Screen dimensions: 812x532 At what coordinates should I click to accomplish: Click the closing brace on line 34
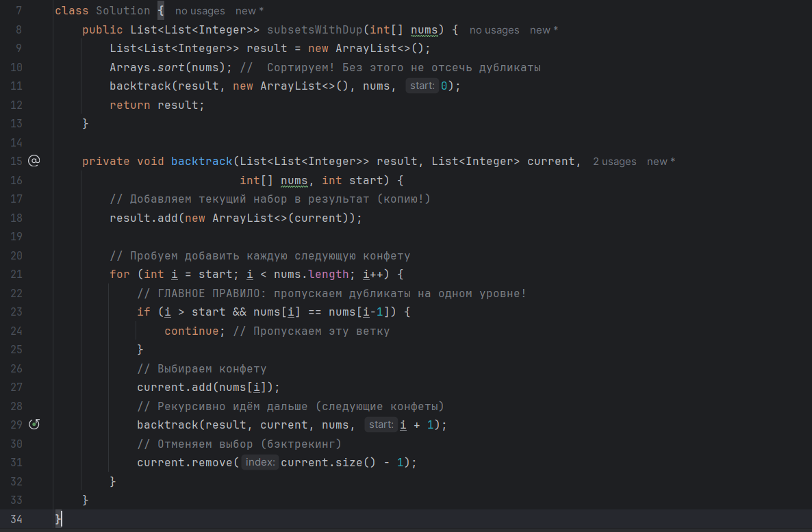(x=58, y=519)
